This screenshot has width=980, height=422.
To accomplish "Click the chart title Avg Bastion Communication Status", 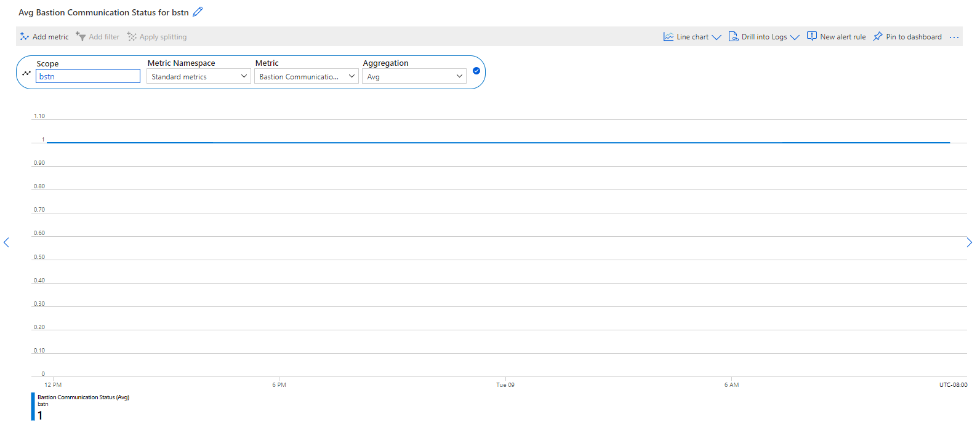I will 103,12.
